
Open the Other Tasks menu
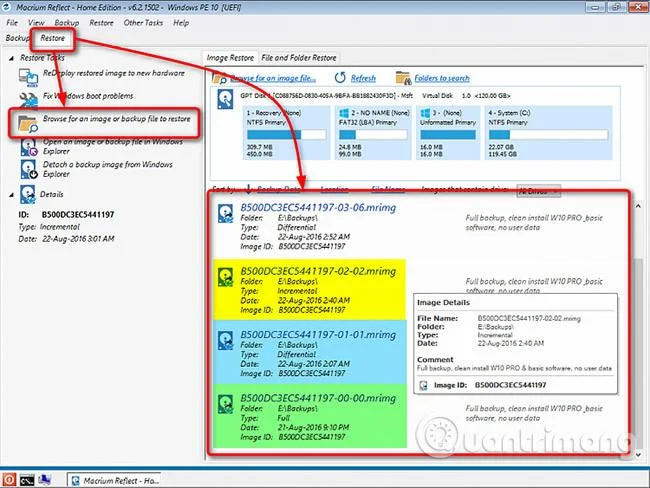[x=143, y=23]
